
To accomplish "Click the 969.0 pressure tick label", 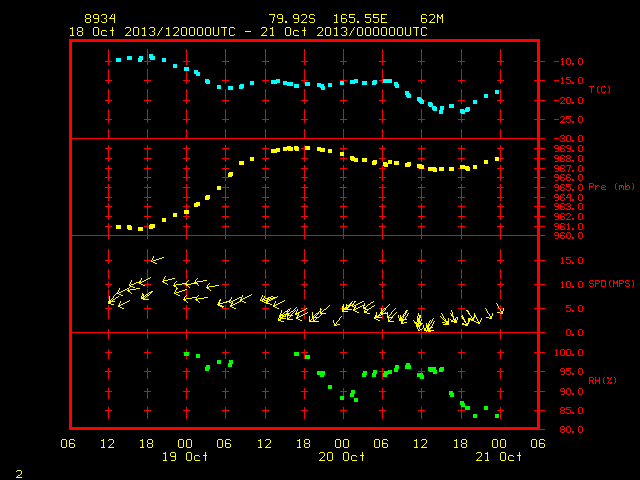I will click(x=568, y=149).
